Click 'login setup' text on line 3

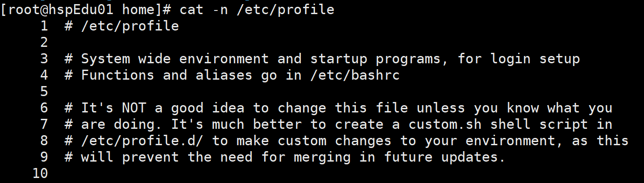tap(535, 59)
